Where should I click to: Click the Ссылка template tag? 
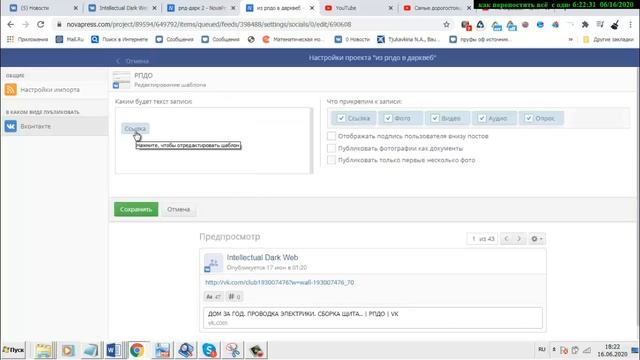(135, 129)
